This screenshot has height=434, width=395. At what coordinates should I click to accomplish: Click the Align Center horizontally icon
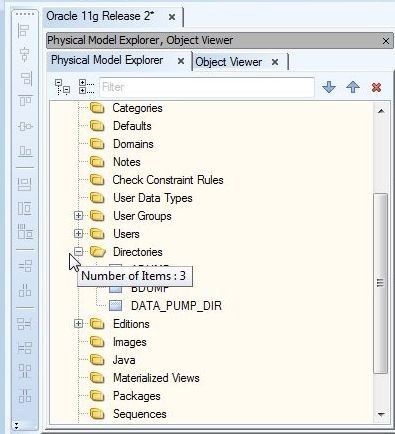[24, 55]
